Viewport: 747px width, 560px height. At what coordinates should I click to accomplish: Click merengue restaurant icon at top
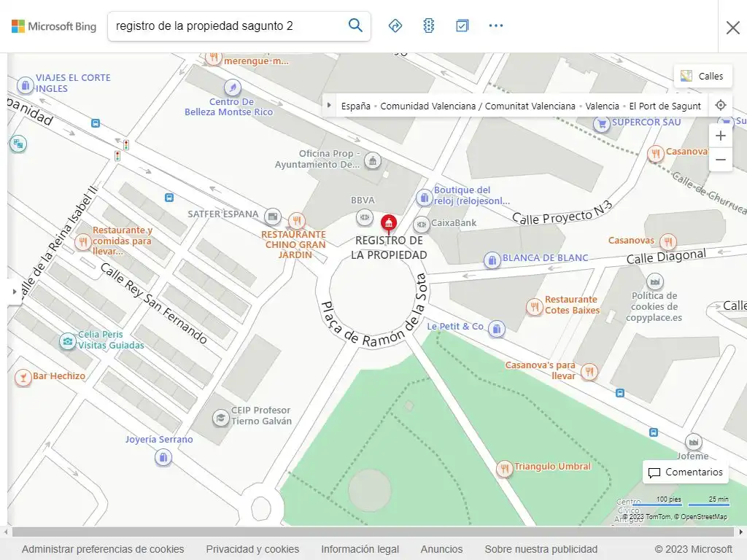[214, 58]
